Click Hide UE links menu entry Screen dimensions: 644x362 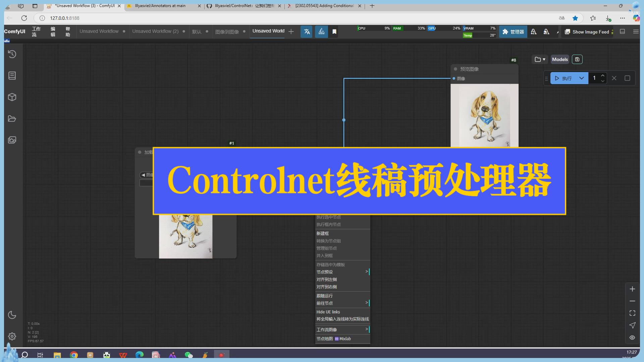coord(342,312)
